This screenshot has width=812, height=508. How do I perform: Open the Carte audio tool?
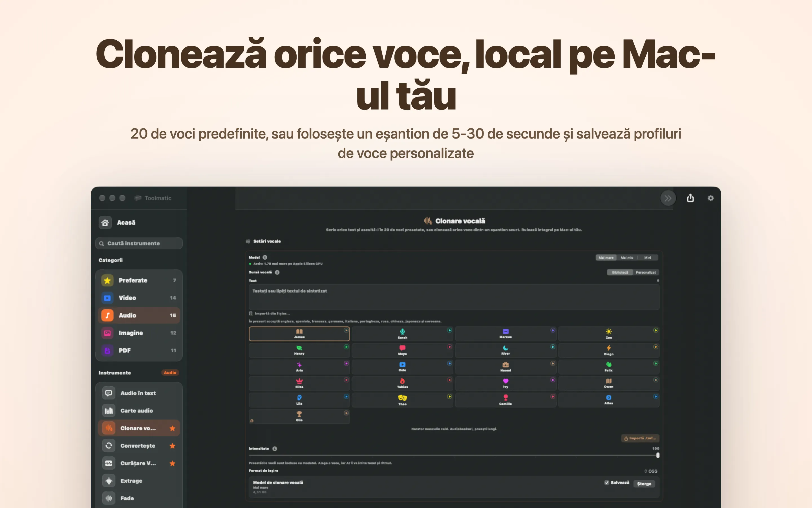tap(139, 410)
